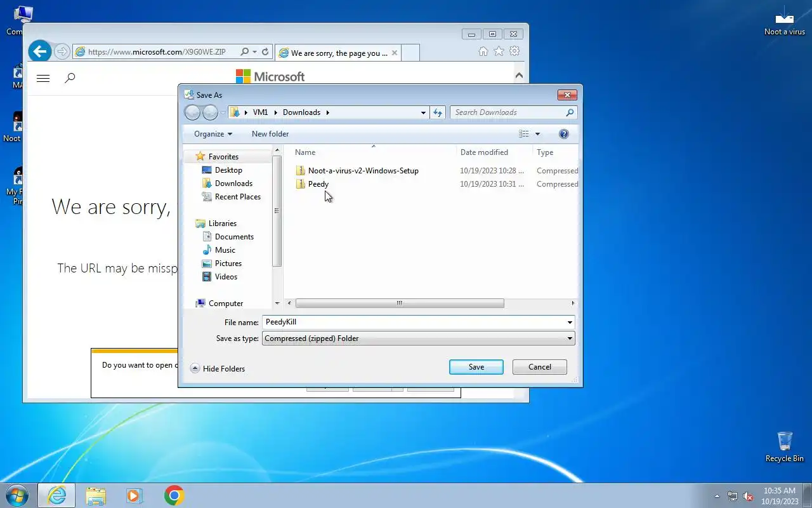812x508 pixels.
Task: Launch Google Chrome from the taskbar
Action: 174,495
